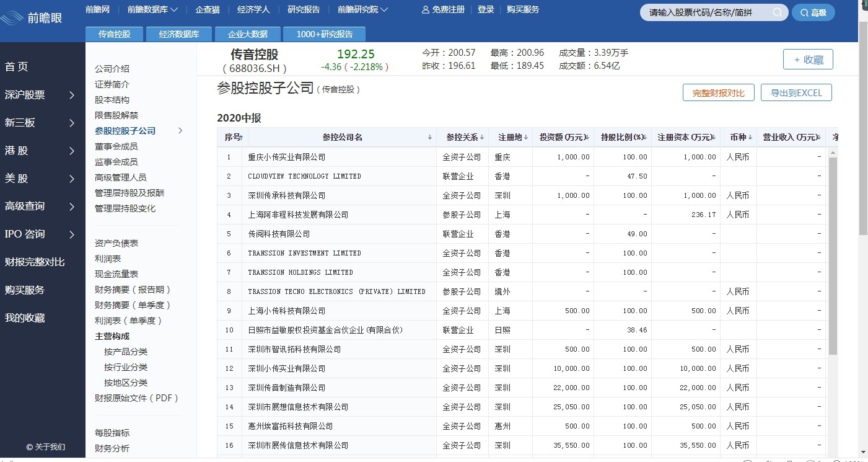This screenshot has height=462, width=868.
Task: Open 经济学人 top link
Action: (x=253, y=10)
